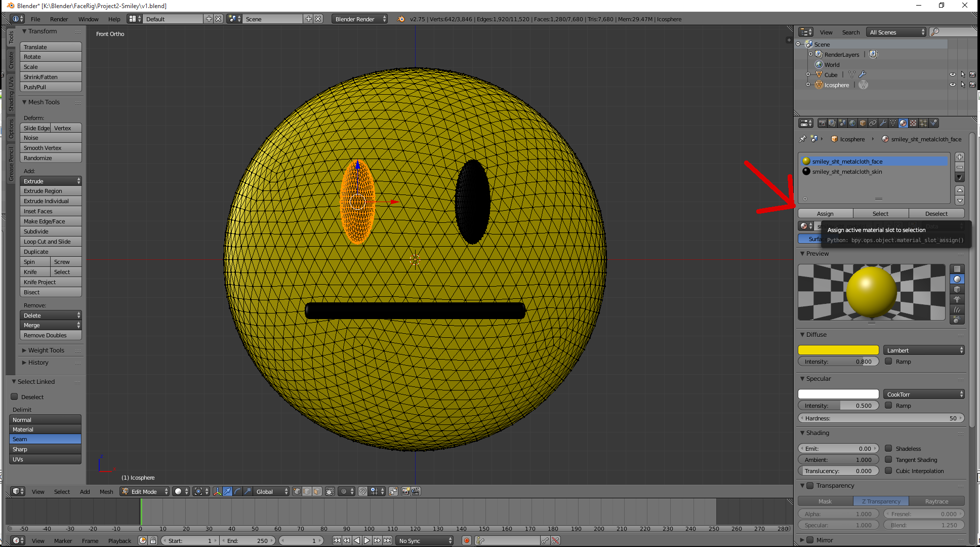The width and height of the screenshot is (980, 547).
Task: Open the Render properties camera tab
Action: coord(822,123)
